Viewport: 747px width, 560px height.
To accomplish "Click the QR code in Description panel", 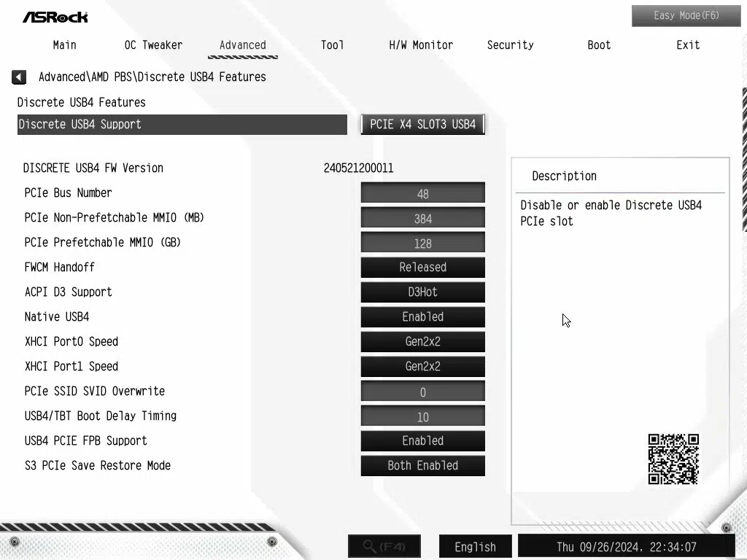I will tap(673, 459).
